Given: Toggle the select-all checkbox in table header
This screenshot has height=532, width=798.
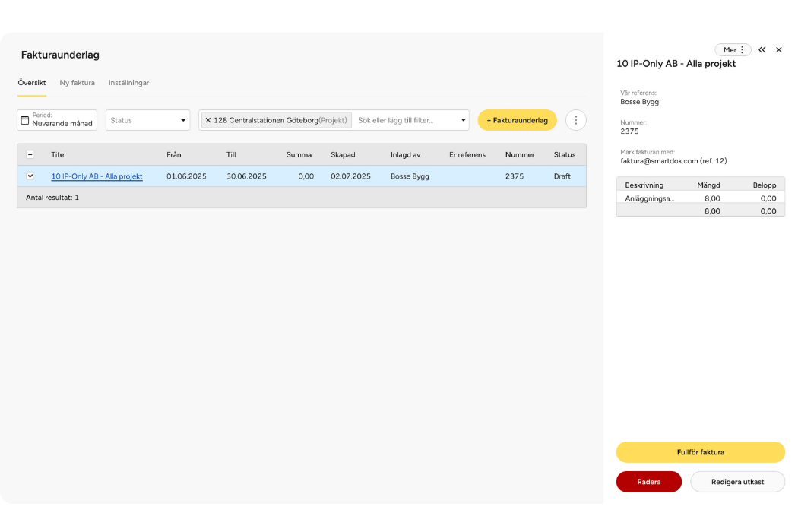Looking at the screenshot, I should click(30, 154).
